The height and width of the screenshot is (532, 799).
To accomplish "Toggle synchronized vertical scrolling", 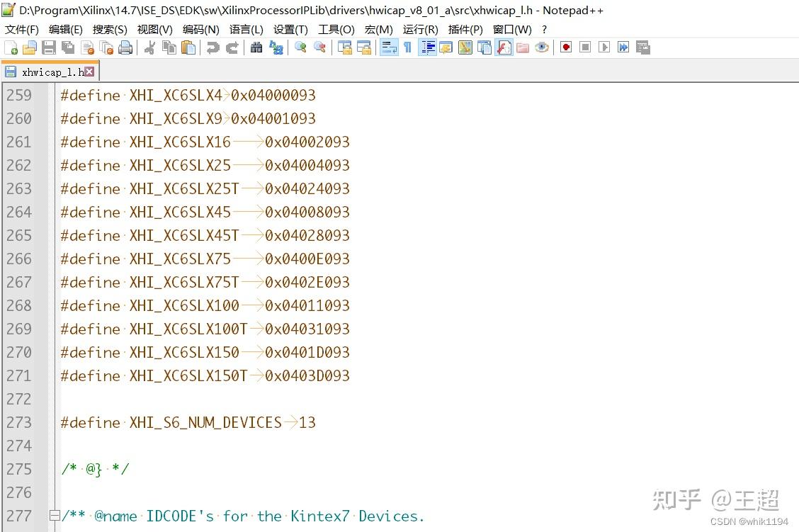I will (x=345, y=48).
